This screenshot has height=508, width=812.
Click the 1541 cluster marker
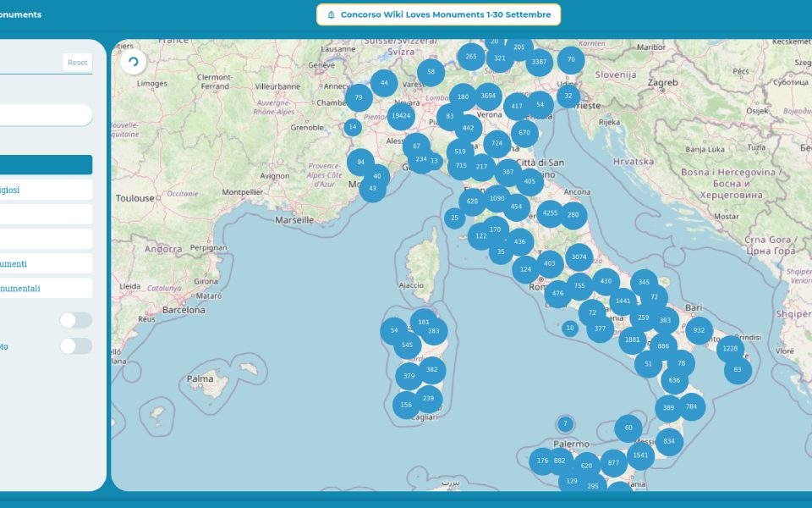tap(640, 456)
